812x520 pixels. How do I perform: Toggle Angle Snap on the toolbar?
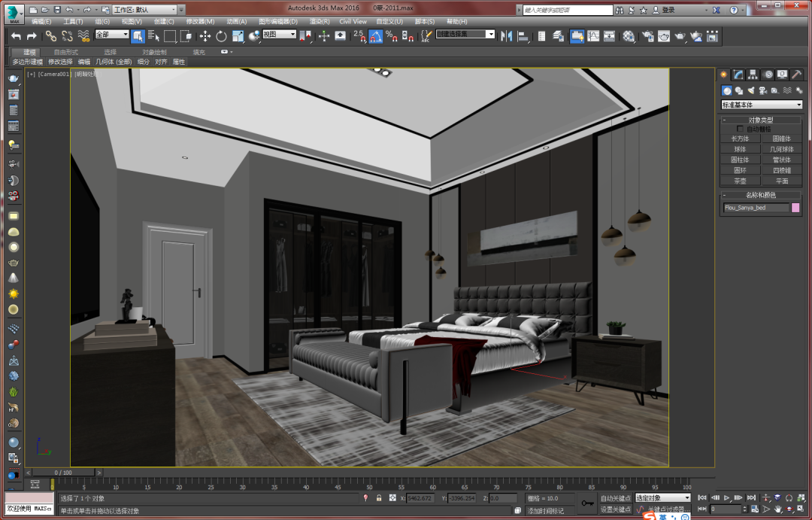[375, 36]
